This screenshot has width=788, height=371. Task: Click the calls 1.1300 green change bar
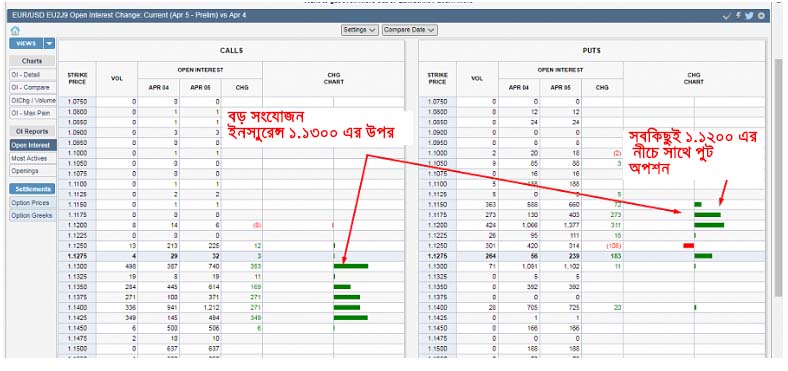pos(351,266)
